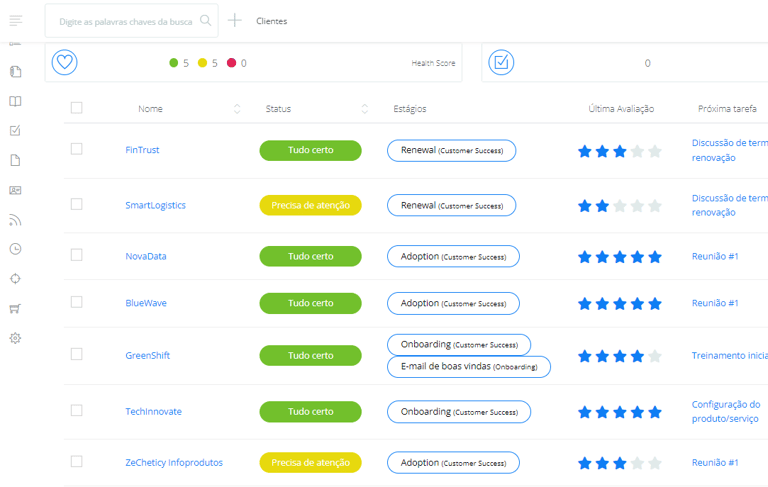Screen dimensions: 768x487
Task: Click NovaData's Adoption stage pill
Action: (x=453, y=256)
